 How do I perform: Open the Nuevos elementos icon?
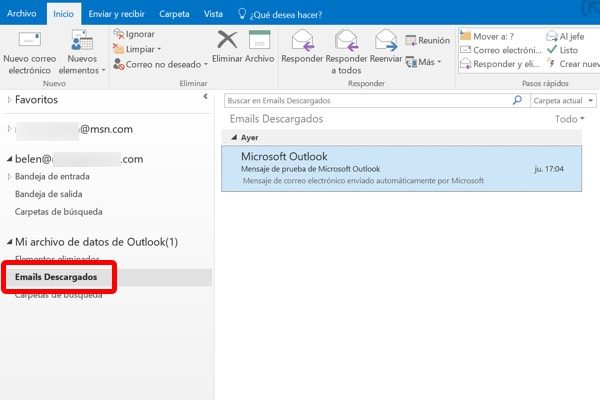tap(82, 40)
